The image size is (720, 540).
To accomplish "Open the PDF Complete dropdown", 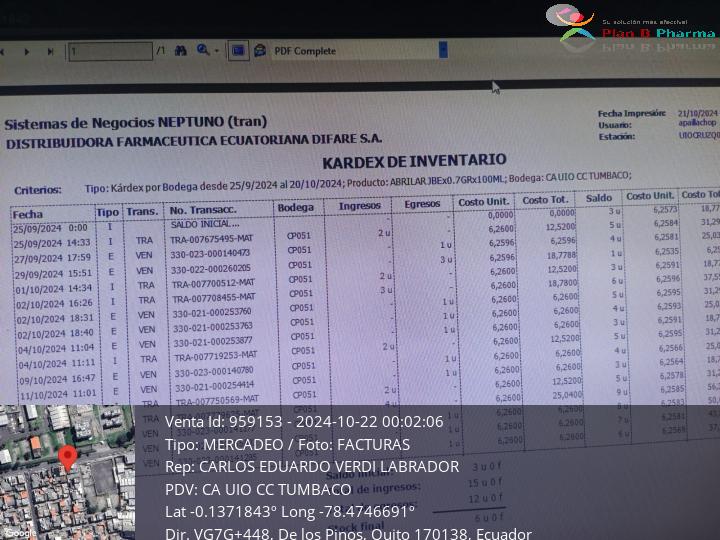I will [x=443, y=49].
